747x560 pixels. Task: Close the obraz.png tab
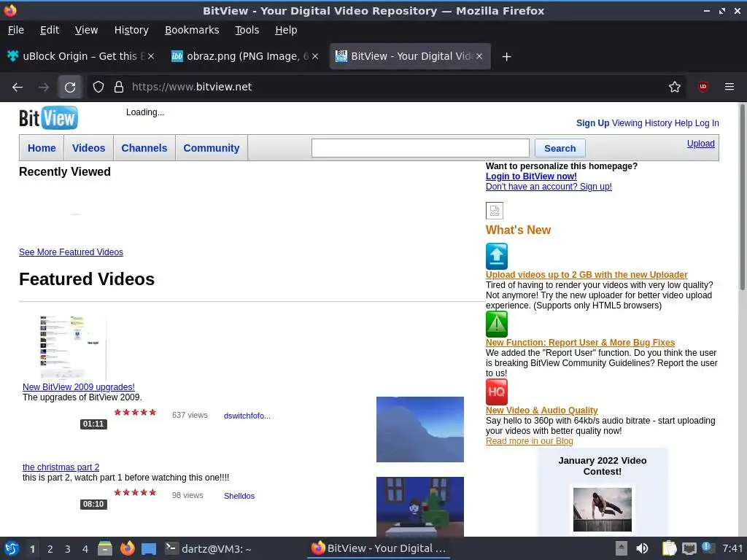[315, 56]
